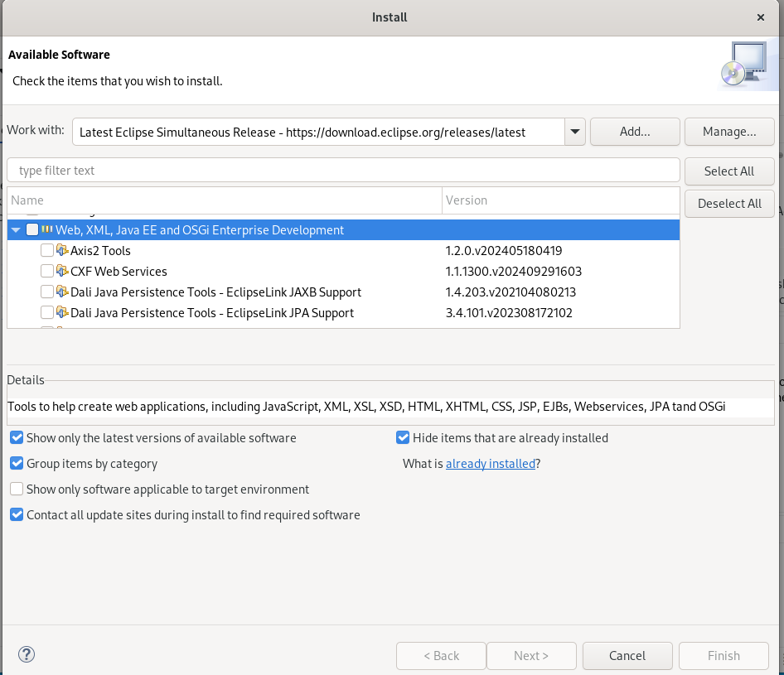
Task: Click the Details description text
Action: coord(366,406)
